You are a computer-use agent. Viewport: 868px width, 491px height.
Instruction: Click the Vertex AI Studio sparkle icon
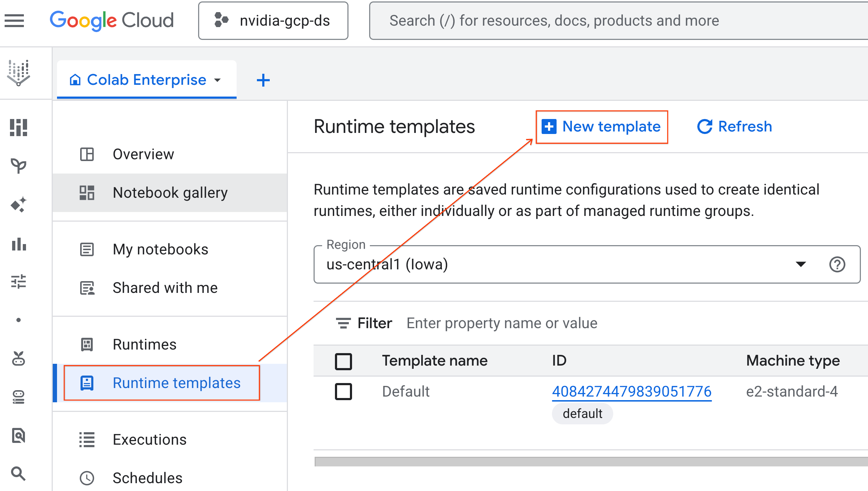coord(19,204)
